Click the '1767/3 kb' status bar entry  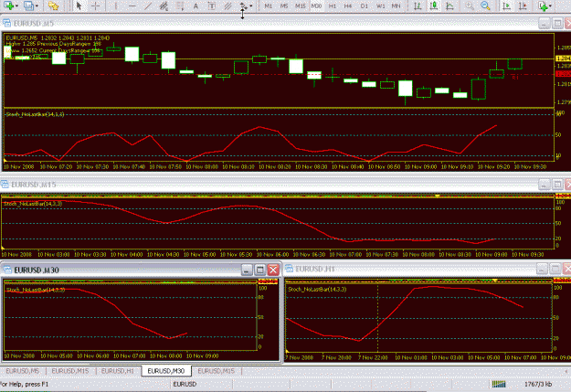pyautogui.click(x=538, y=384)
